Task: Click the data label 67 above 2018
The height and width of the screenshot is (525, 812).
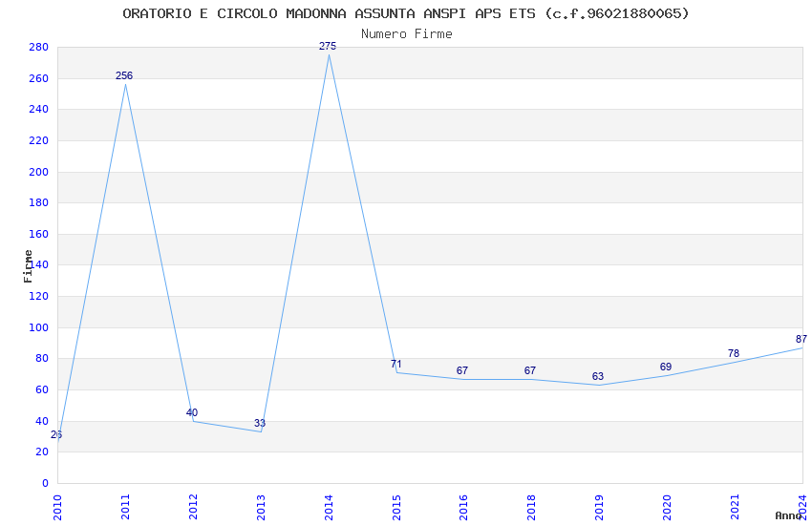Action: (x=530, y=370)
